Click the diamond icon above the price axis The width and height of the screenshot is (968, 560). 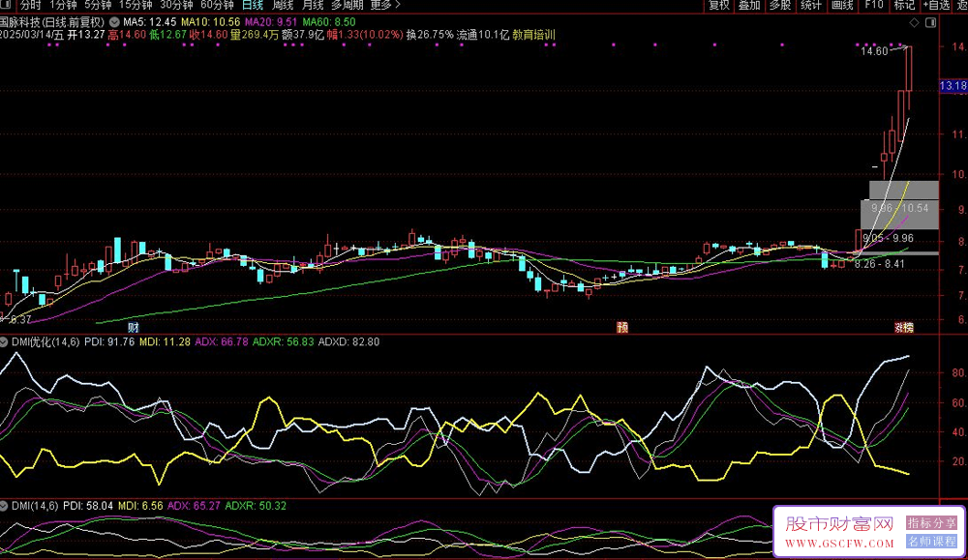pyautogui.click(x=915, y=23)
